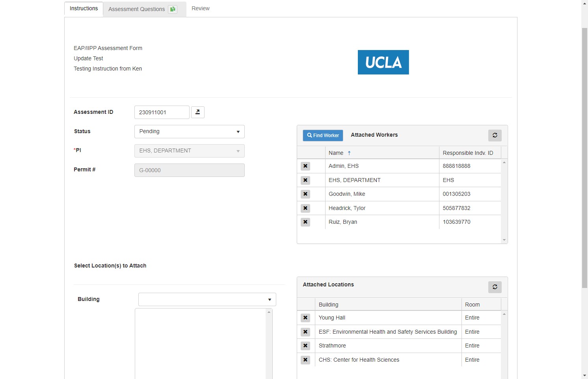
Task: Click the page vertical scrollbar thumb
Action: 585,158
